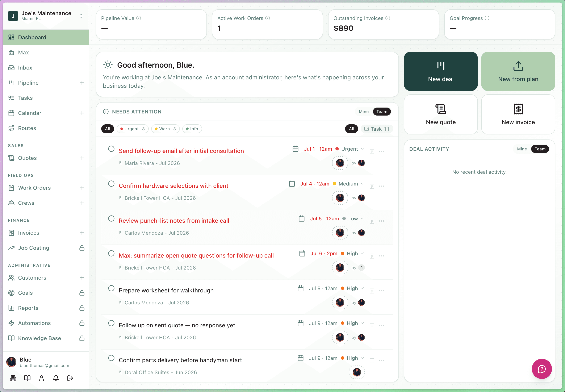The height and width of the screenshot is (392, 565).
Task: Open Blue's user avatar in sidebar
Action: [x=11, y=362]
